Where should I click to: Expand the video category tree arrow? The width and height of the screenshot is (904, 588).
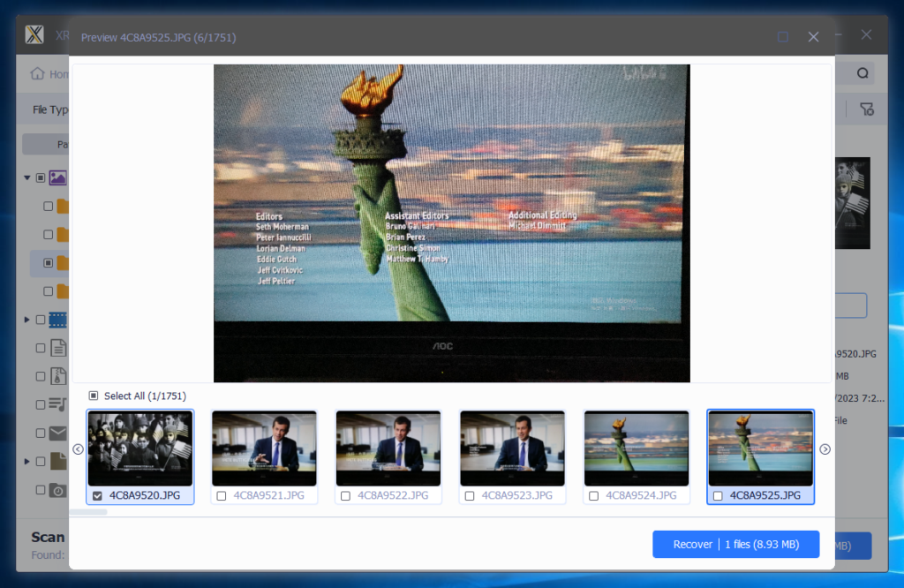[x=27, y=320]
